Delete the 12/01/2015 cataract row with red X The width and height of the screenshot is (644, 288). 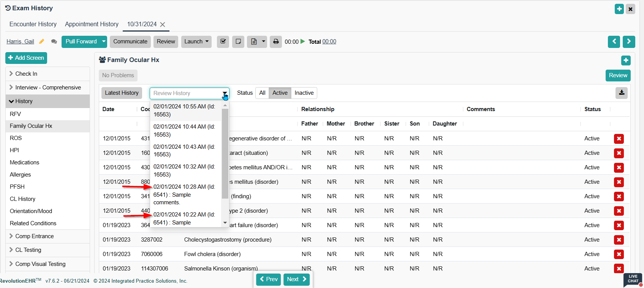[619, 153]
